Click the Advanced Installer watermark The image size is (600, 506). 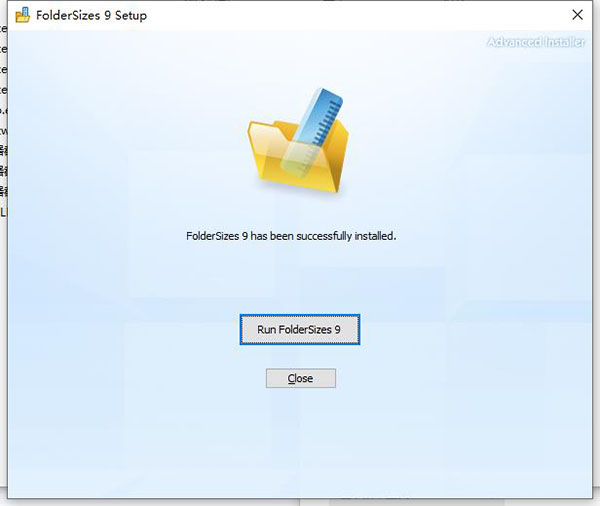point(535,42)
